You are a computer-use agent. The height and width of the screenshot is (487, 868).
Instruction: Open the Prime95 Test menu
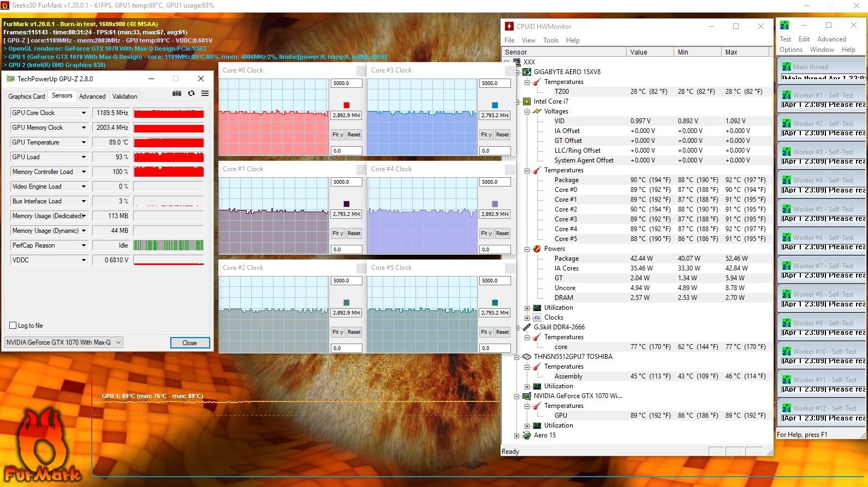786,39
